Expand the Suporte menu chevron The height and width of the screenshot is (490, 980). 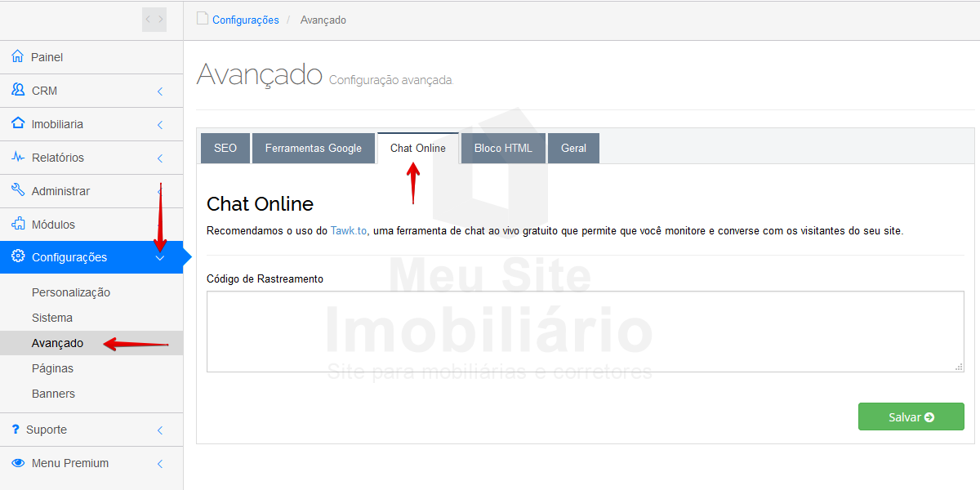point(160,430)
